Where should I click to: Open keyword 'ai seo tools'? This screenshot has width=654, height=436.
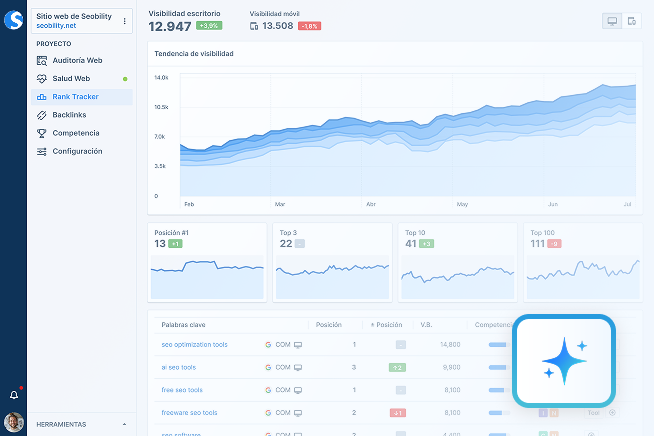[179, 368]
